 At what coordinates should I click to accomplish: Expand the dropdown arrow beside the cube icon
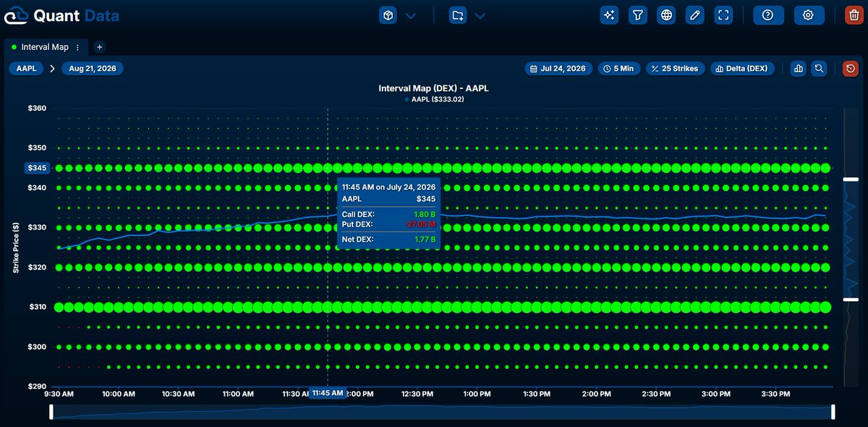coord(410,15)
